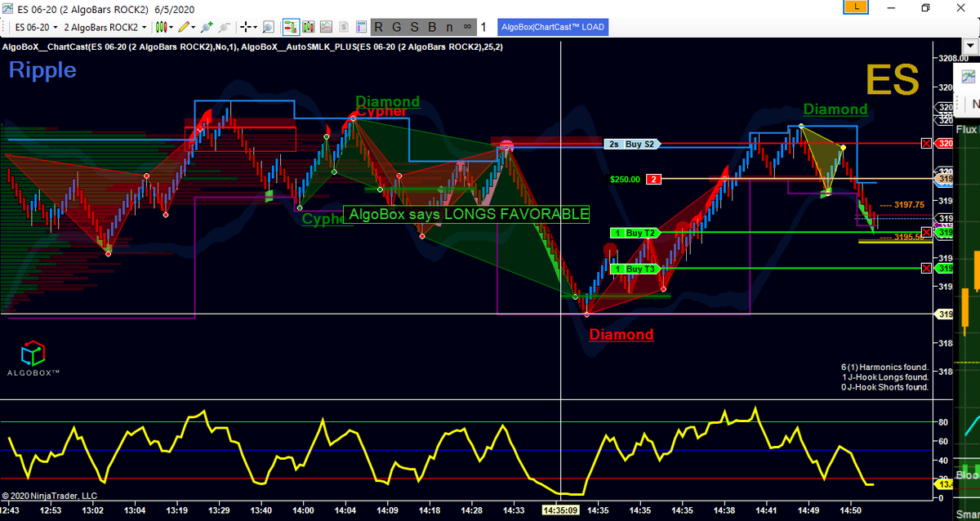
Task: Open the grid panel icon beside the S icon
Action: click(361, 26)
